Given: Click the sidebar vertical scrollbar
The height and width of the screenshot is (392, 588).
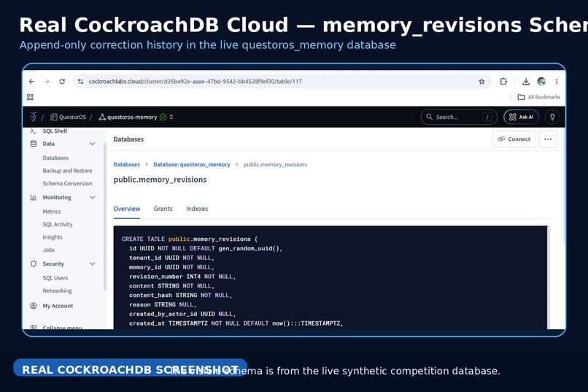Looking at the screenshot, I should coord(104,215).
